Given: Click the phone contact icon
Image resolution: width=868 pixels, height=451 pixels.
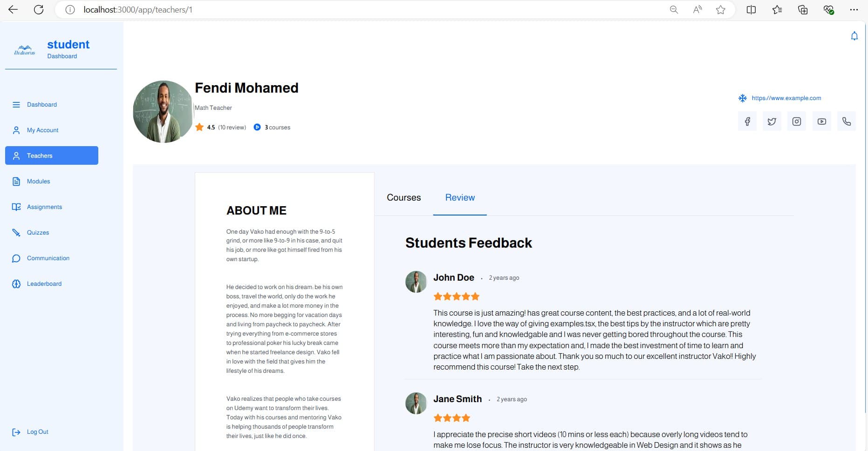Looking at the screenshot, I should tap(847, 121).
